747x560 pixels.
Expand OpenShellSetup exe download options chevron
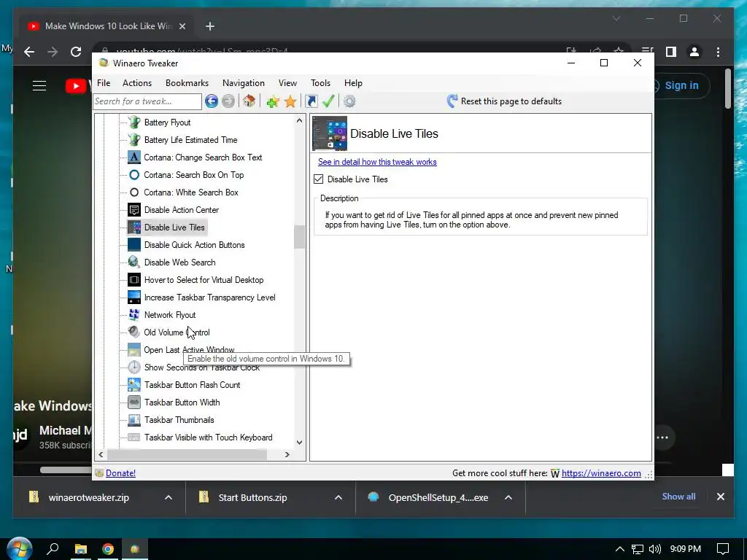coord(508,497)
